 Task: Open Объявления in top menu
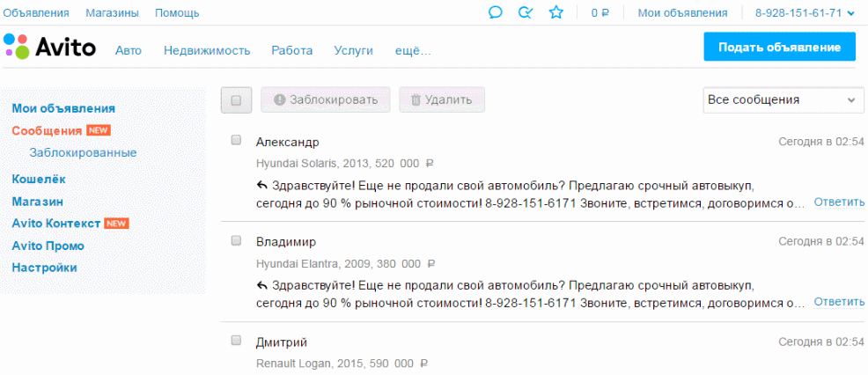click(x=36, y=12)
